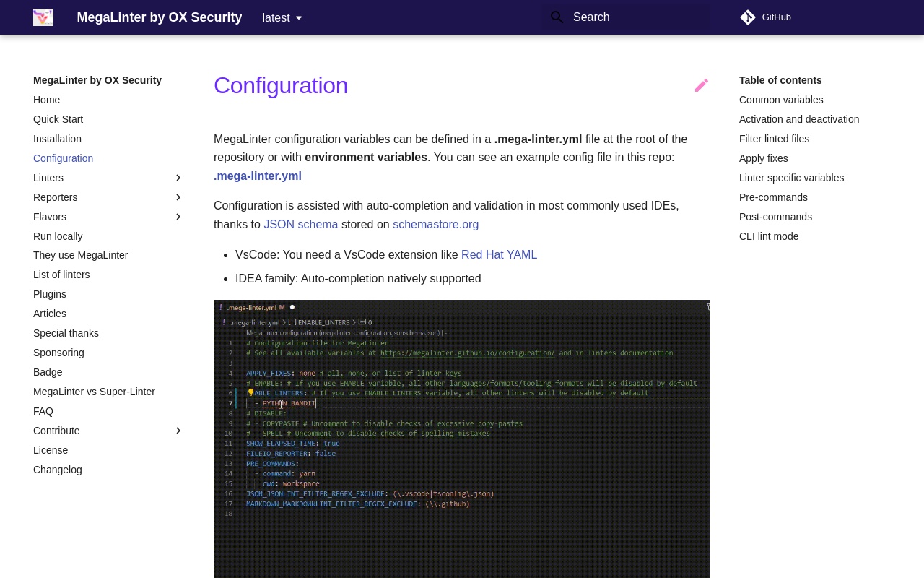Viewport: 924px width, 578px height.
Task: Go to the Installation page
Action: click(x=57, y=139)
